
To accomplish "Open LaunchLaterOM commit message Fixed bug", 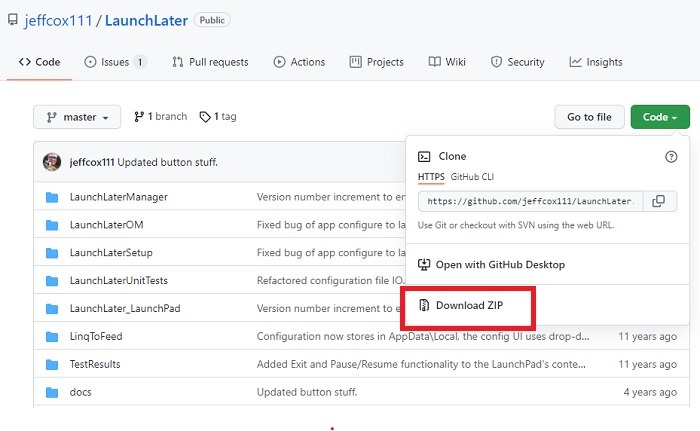I will tap(331, 225).
